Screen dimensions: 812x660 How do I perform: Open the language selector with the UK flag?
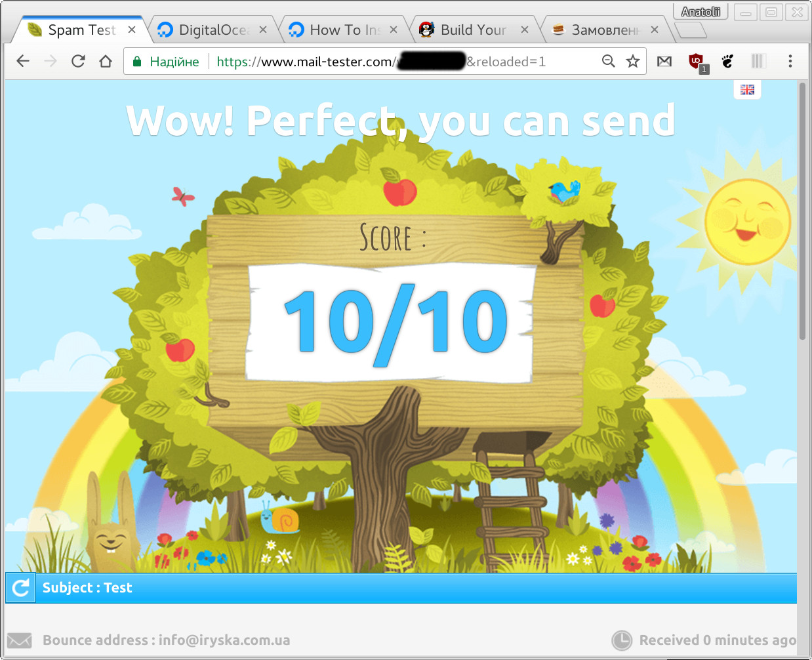click(747, 89)
